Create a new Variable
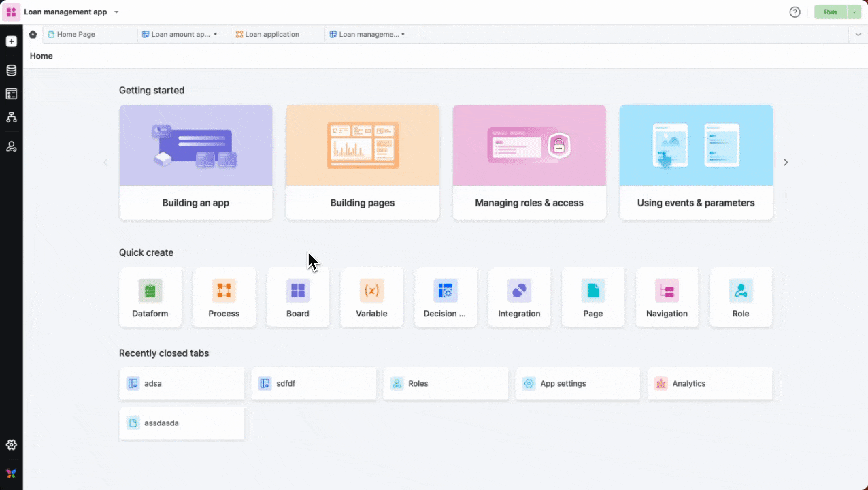Screen dimensions: 868x490 point(371,297)
